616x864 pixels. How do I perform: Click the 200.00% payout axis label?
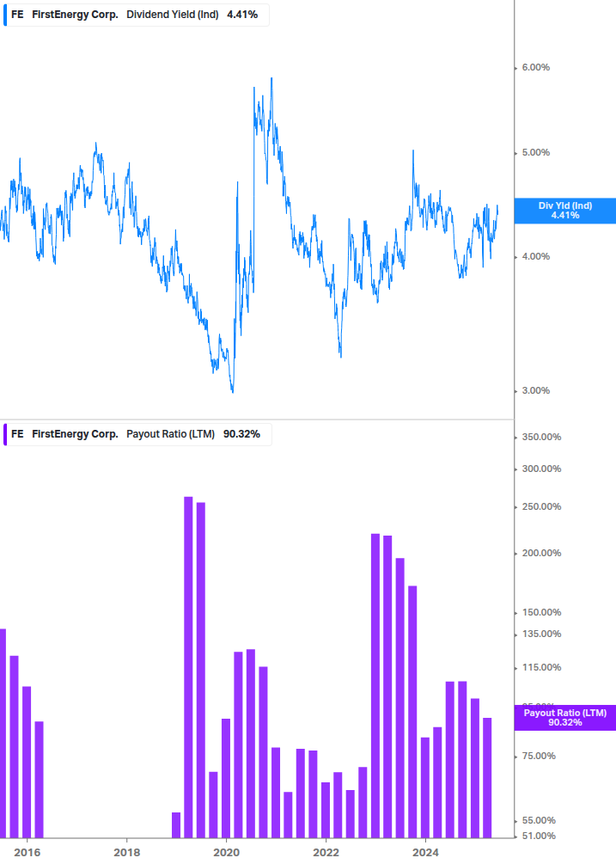pos(541,554)
